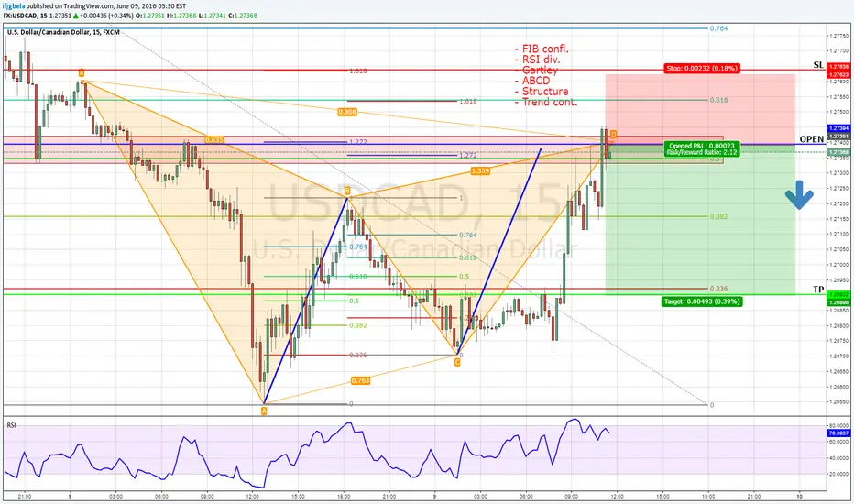Click the 1.359 orange ratio label
Image resolution: width=854 pixels, height=504 pixels.
pyautogui.click(x=480, y=170)
